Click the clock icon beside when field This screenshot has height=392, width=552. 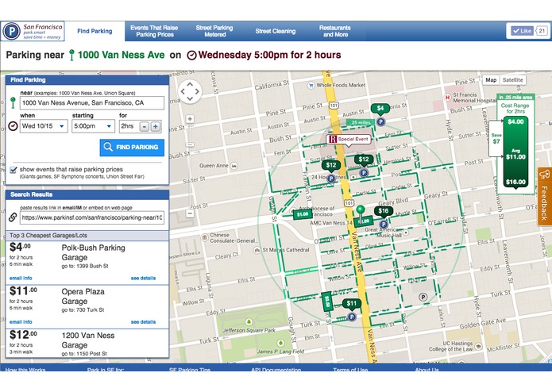[13, 126]
